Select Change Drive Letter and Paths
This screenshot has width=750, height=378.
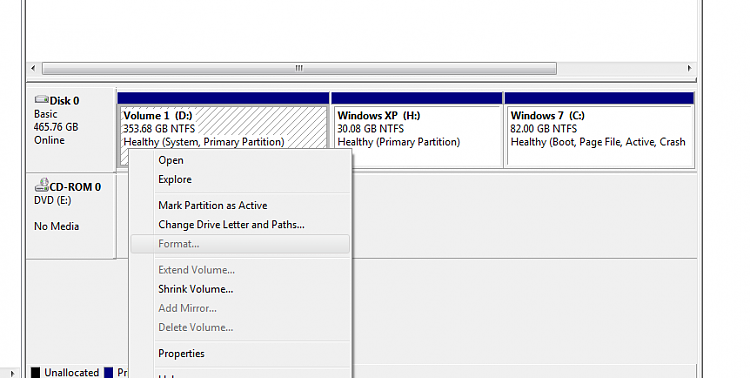(x=232, y=224)
